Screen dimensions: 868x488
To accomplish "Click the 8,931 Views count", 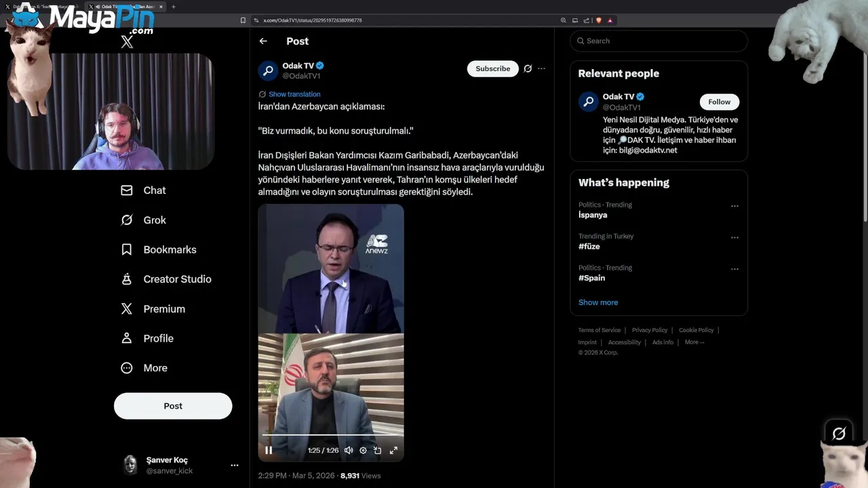I will 361,476.
